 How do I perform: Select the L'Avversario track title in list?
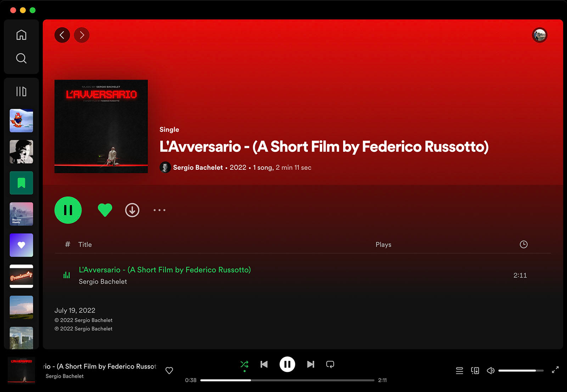pos(165,270)
